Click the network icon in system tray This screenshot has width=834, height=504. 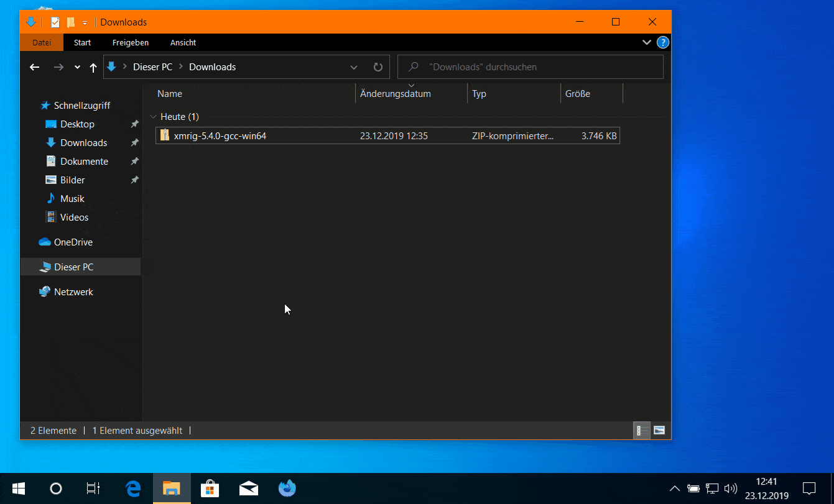coord(712,488)
